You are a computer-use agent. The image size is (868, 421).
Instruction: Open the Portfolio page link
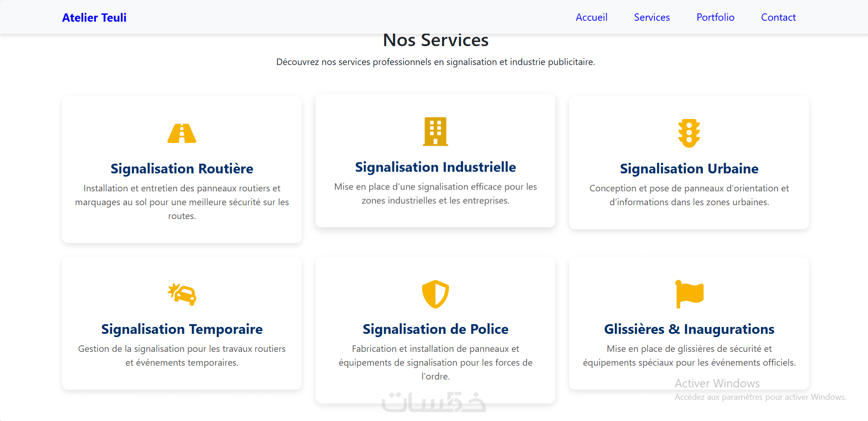coord(715,18)
